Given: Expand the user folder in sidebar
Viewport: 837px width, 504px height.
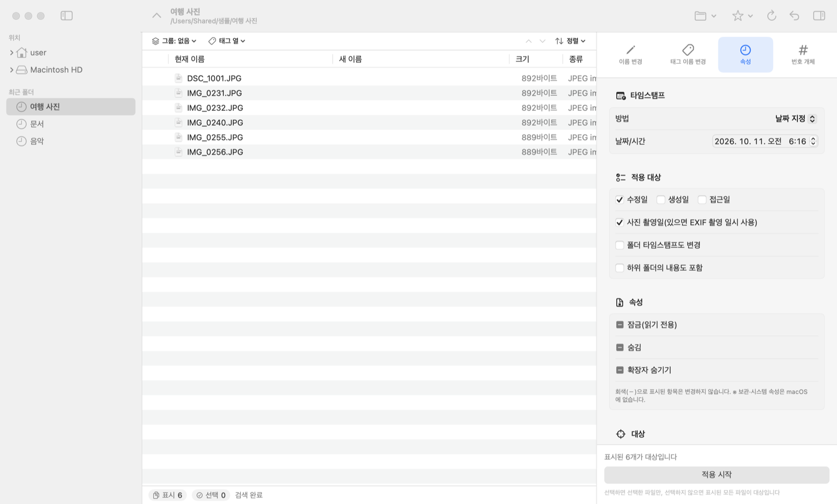Looking at the screenshot, I should (12, 53).
